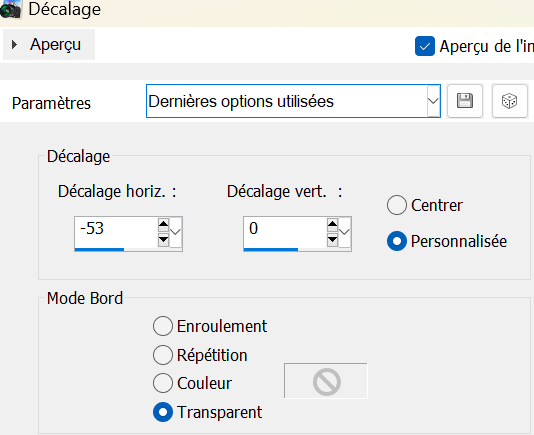Increase Décalage horiz. with up arrow
The image size is (534, 435).
pyautogui.click(x=163, y=224)
